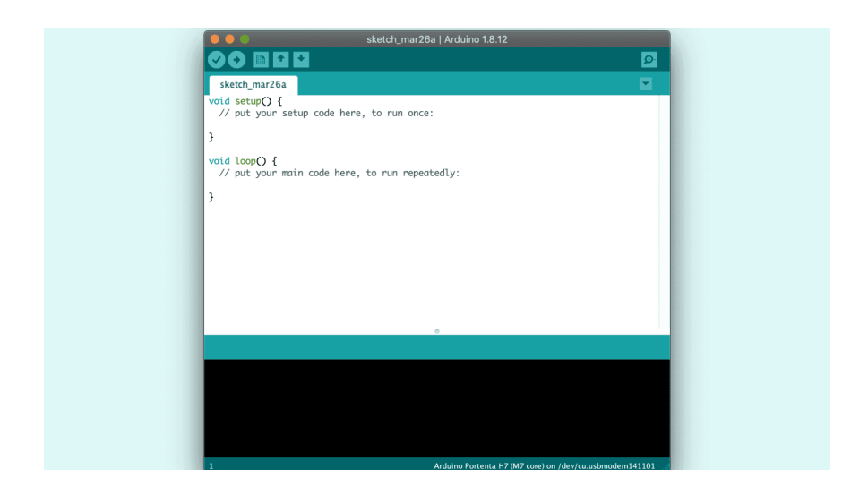The image size is (868, 495).
Task: Click inside the black console output area
Action: [x=437, y=407]
